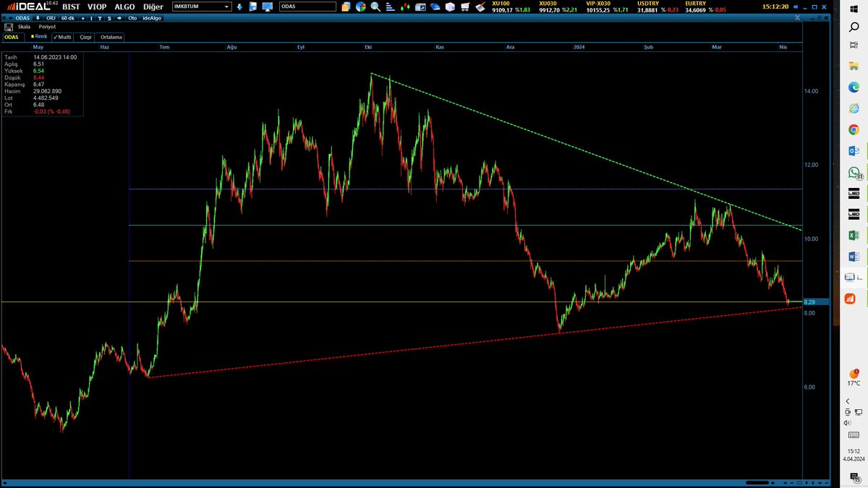Click the paintbrush cleaning icon

pos(480,7)
